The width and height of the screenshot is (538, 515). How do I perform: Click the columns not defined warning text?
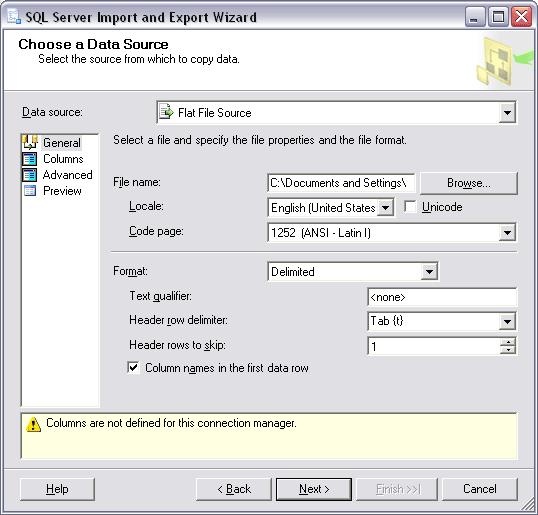click(171, 423)
